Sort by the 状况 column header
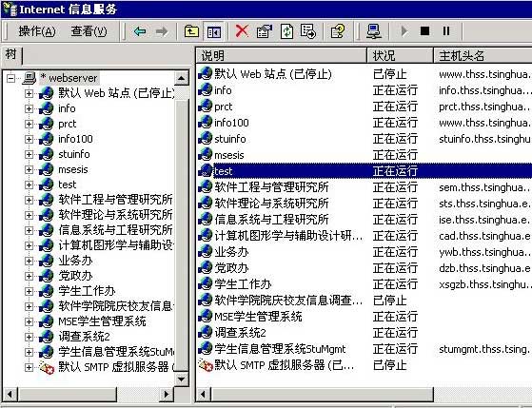The image size is (532, 408). (400, 55)
